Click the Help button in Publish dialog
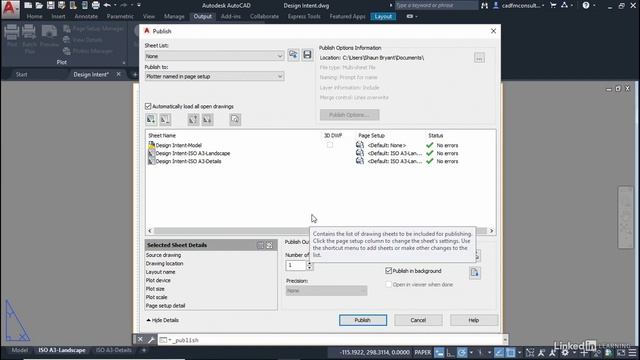This screenshot has height=360, width=640. pos(474,320)
